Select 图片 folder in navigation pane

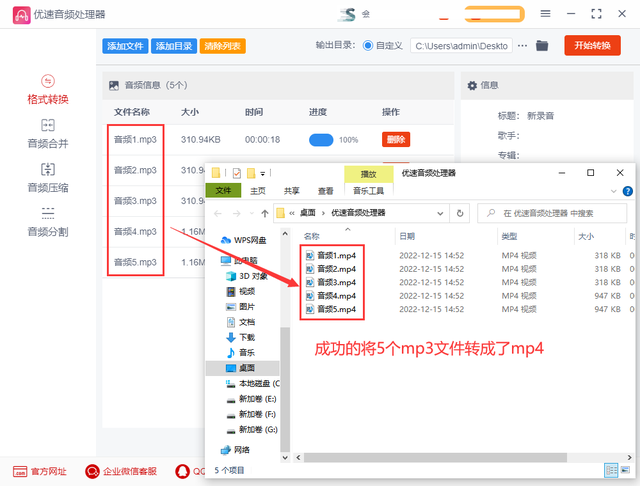click(241, 307)
